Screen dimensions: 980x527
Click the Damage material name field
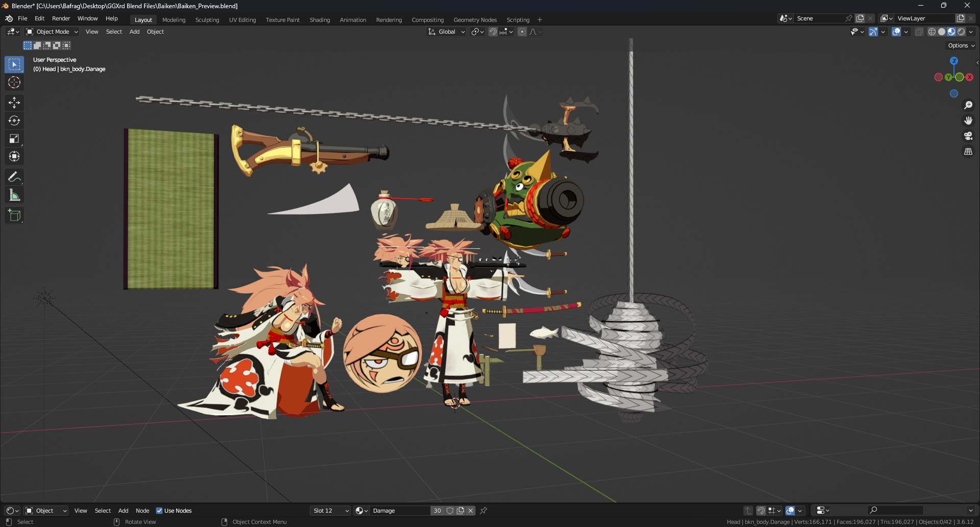[x=401, y=511]
